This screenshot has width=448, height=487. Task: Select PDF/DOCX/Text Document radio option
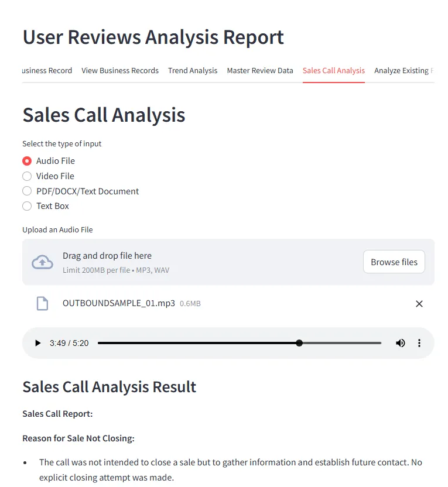pyautogui.click(x=27, y=191)
